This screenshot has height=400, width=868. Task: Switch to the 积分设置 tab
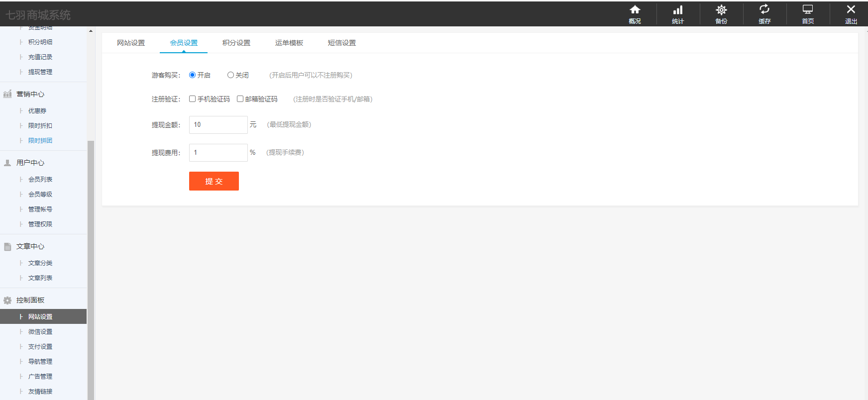tap(236, 43)
